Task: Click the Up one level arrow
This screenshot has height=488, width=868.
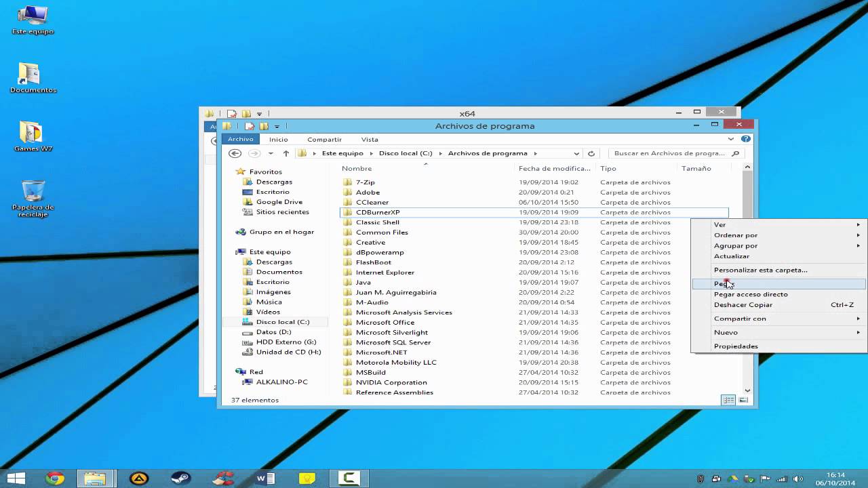Action: (x=286, y=154)
